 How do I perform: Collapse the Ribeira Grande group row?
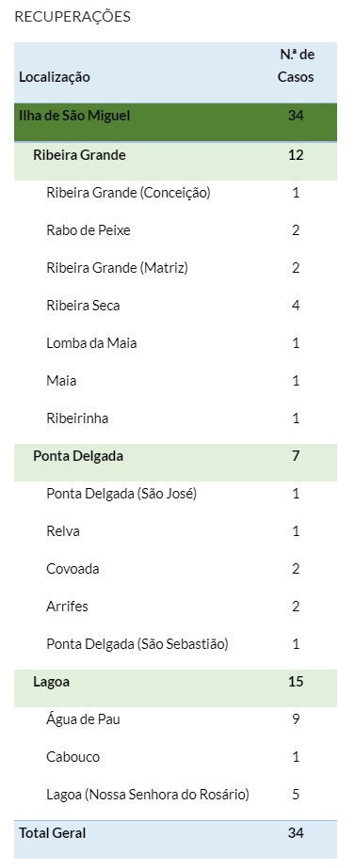point(175,161)
